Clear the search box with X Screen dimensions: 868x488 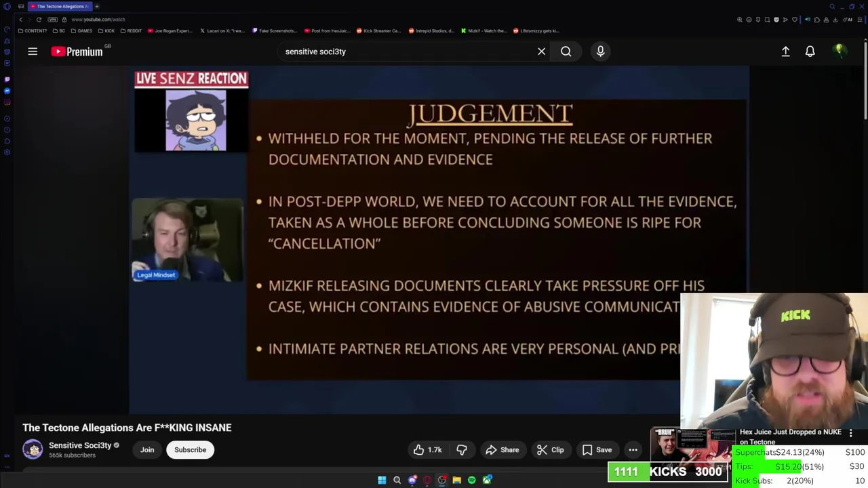click(x=541, y=52)
